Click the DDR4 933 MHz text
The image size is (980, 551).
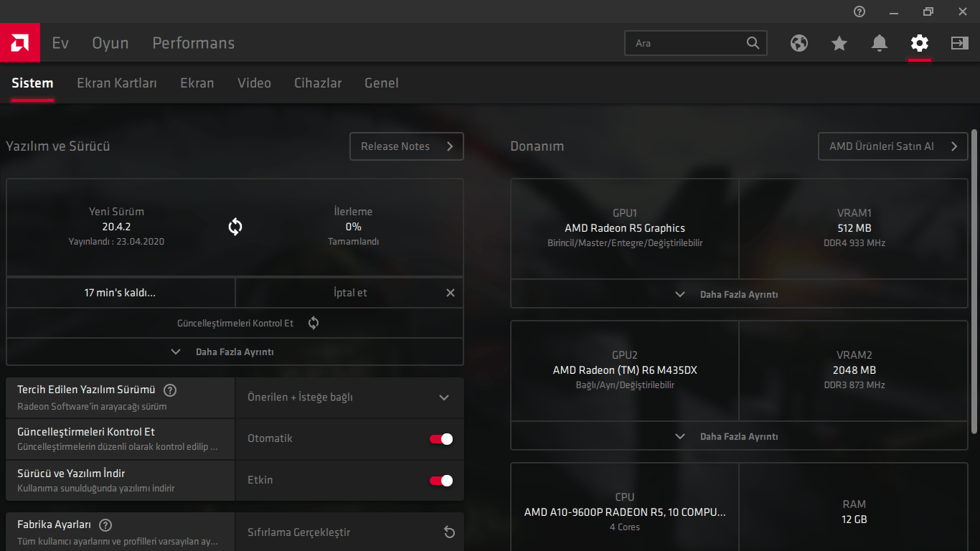(x=854, y=243)
